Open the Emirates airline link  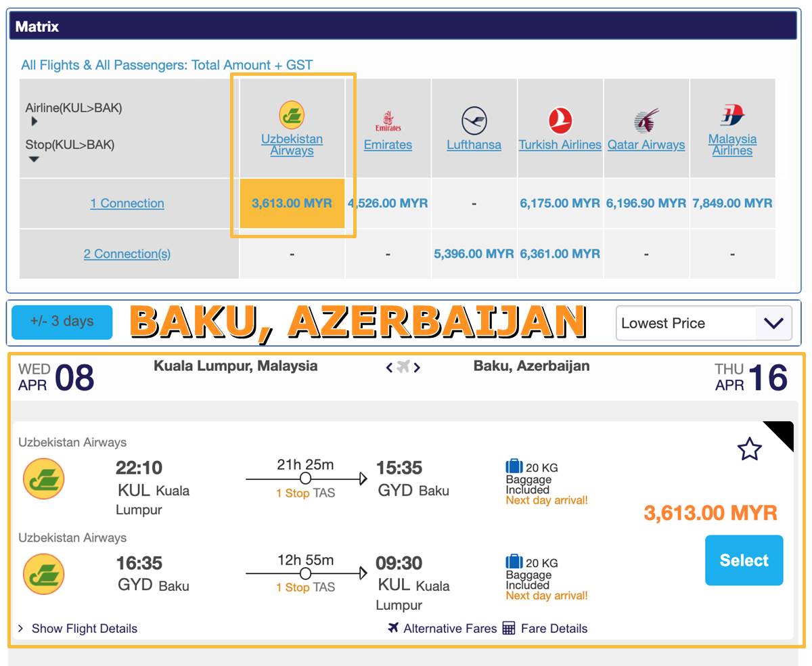[x=388, y=145]
